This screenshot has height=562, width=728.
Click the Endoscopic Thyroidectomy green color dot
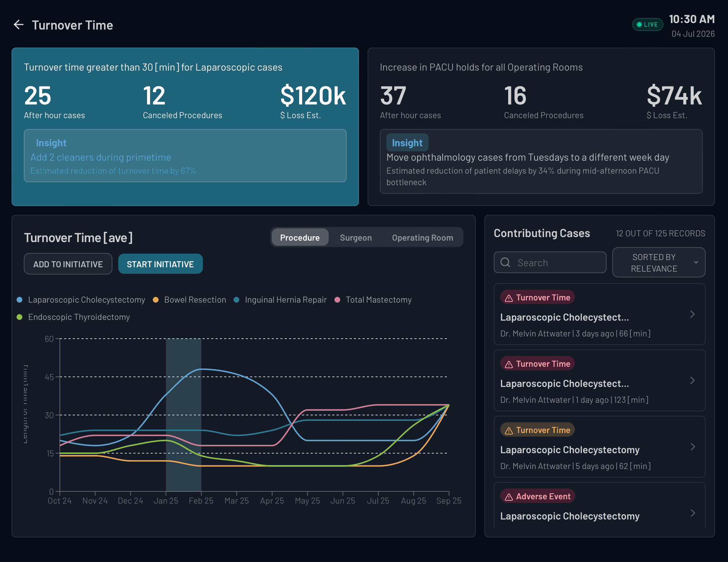(20, 317)
